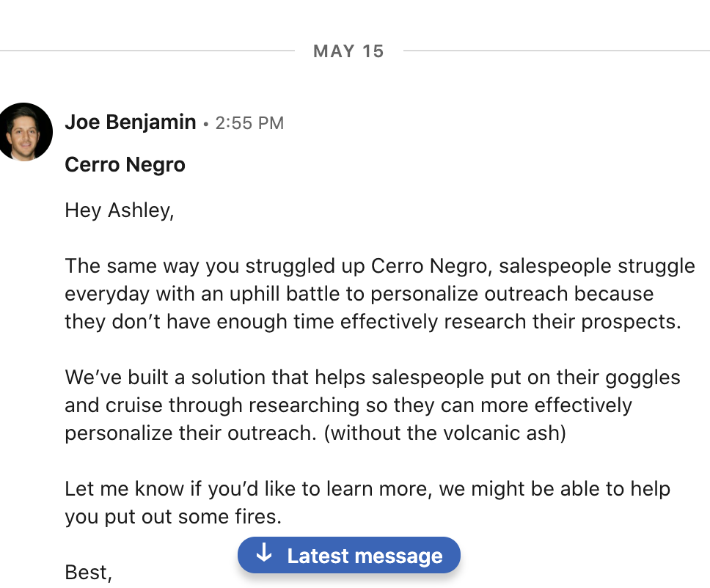The width and height of the screenshot is (710, 588).
Task: Click the line 'you put out some fires.'
Action: [173, 517]
